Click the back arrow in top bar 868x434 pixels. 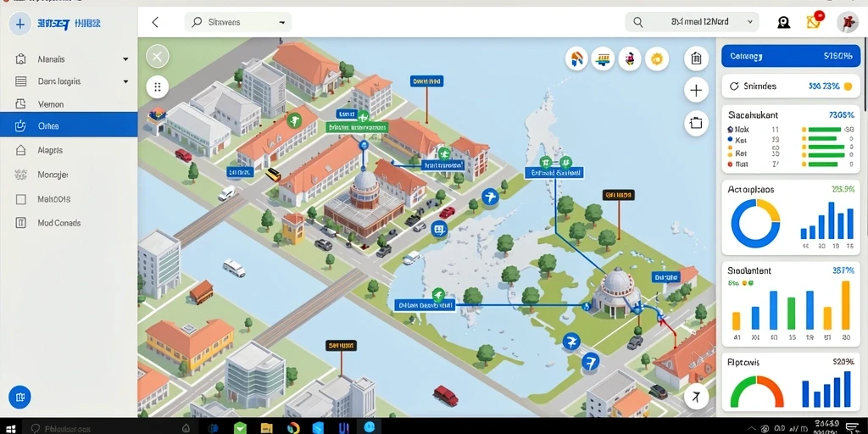click(156, 22)
